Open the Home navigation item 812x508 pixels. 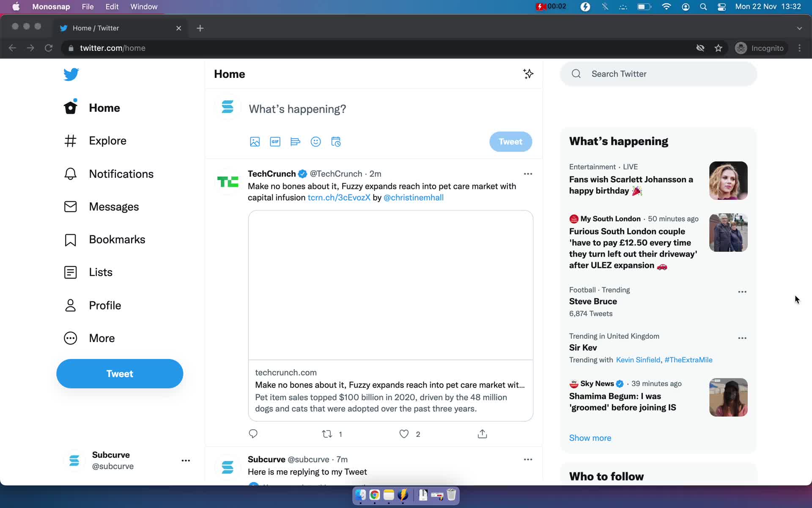(x=92, y=108)
